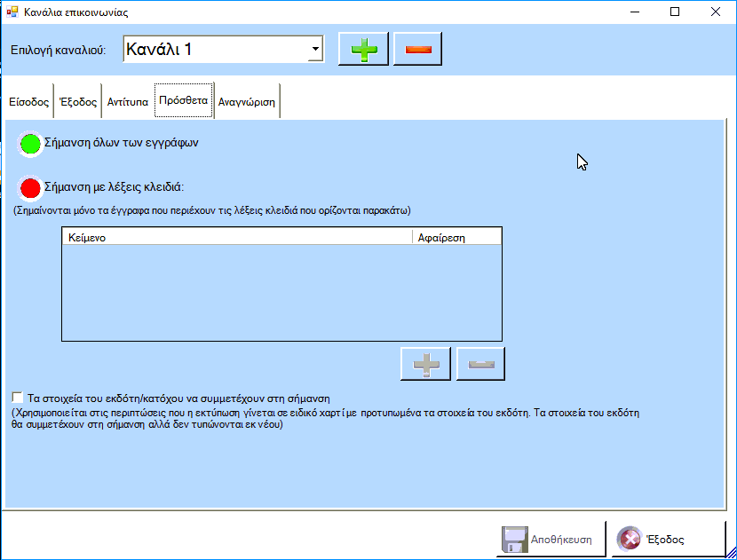Open the channel dropdown arrow
The width and height of the screenshot is (737, 560).
pos(315,50)
